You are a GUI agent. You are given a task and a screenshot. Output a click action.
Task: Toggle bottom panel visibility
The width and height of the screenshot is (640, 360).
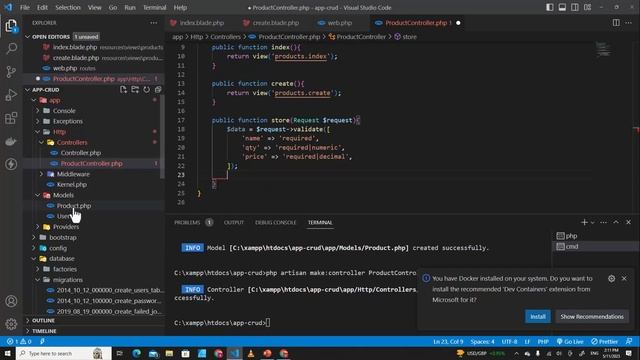tap(562, 7)
